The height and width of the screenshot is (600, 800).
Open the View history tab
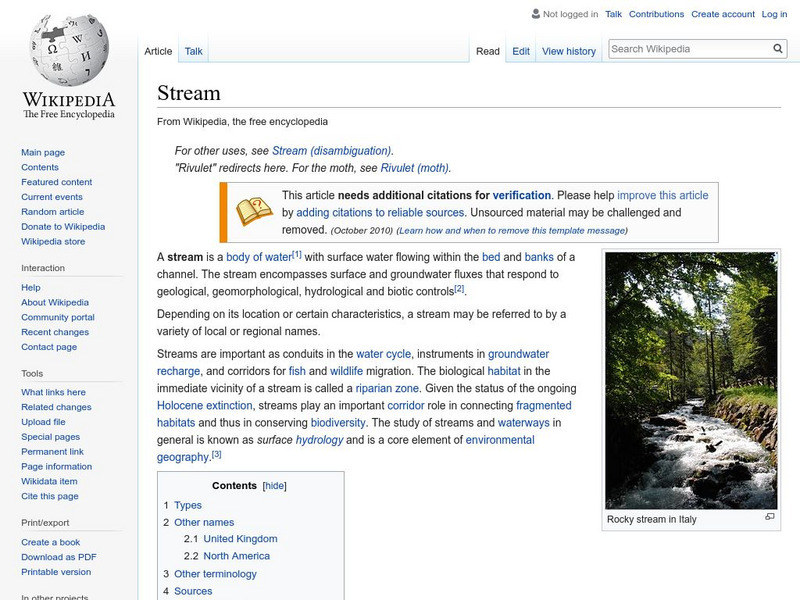click(x=569, y=51)
